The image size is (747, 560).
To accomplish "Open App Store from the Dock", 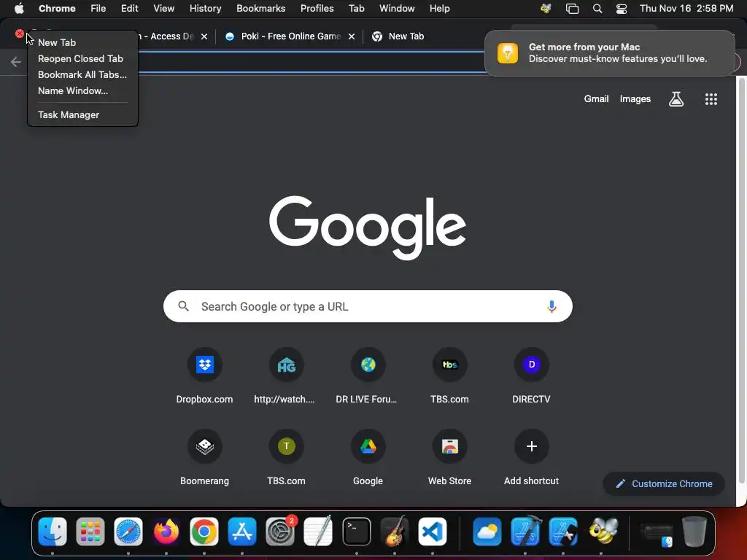I will 242,532.
